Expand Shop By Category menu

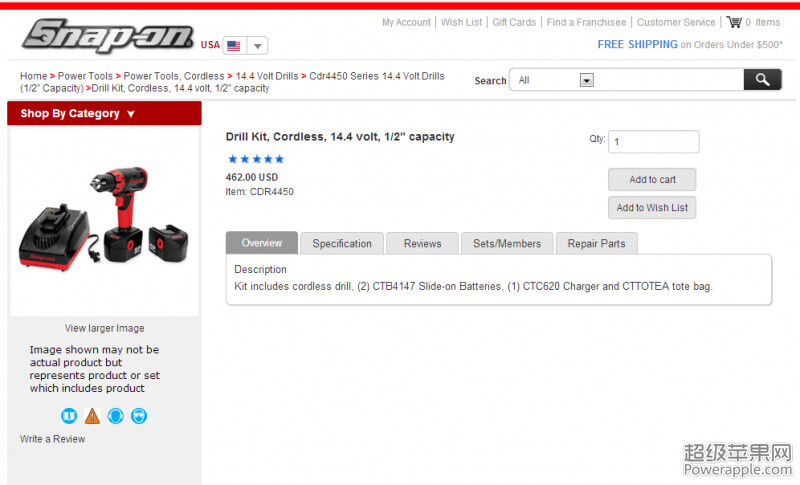[104, 113]
